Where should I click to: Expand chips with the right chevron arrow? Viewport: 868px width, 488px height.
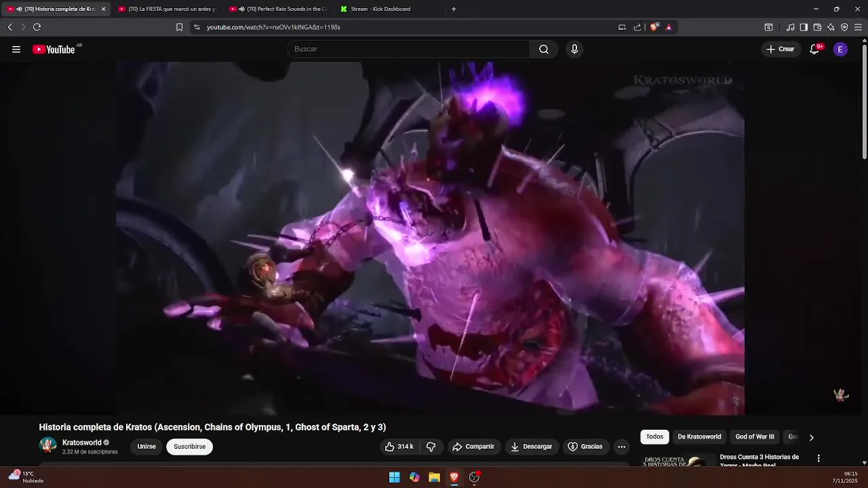[x=811, y=437]
